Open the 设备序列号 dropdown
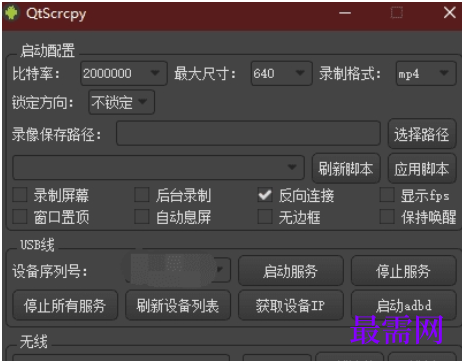Image resolution: width=462 pixels, height=361 pixels. 178,270
